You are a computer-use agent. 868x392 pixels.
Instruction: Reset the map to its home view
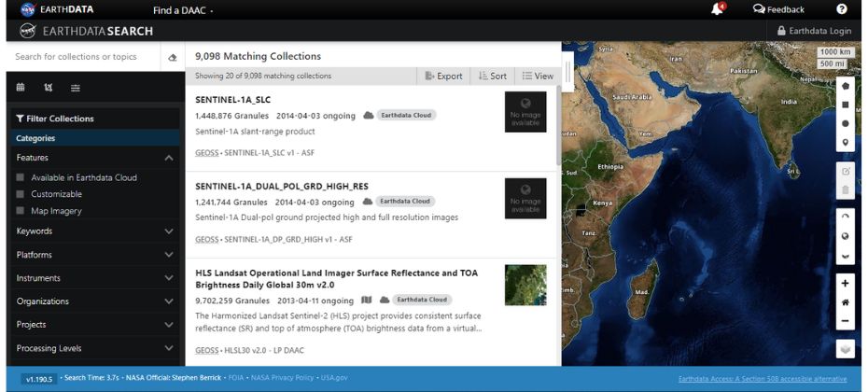pos(845,302)
